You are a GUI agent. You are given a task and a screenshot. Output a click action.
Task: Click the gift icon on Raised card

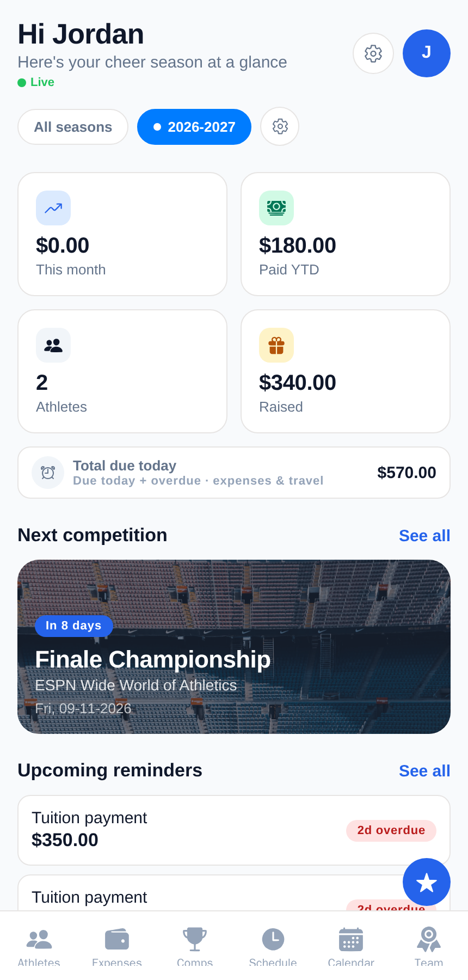pos(276,345)
